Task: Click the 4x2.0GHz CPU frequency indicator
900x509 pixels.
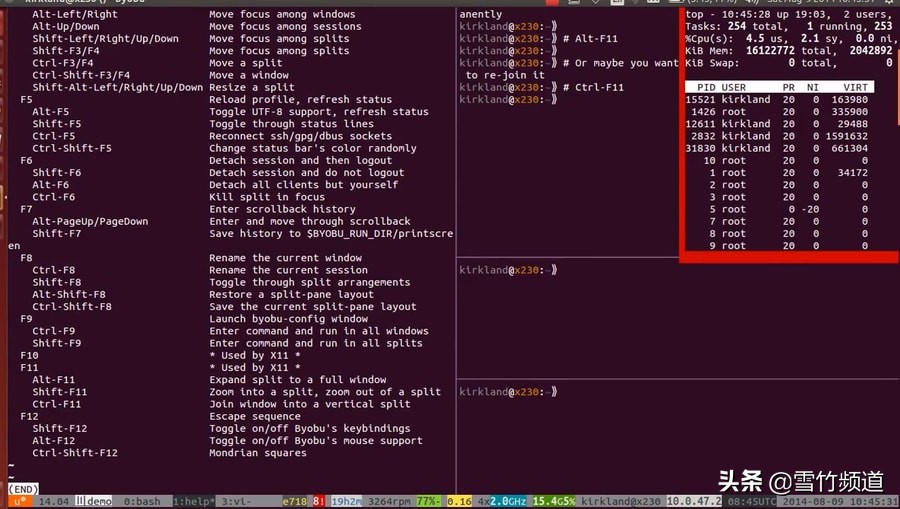Action: 501,502
